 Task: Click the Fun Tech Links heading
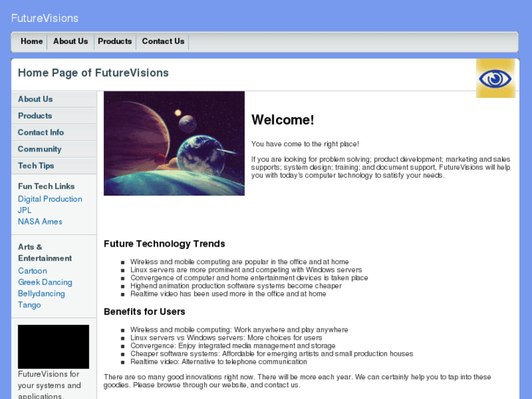click(x=46, y=187)
